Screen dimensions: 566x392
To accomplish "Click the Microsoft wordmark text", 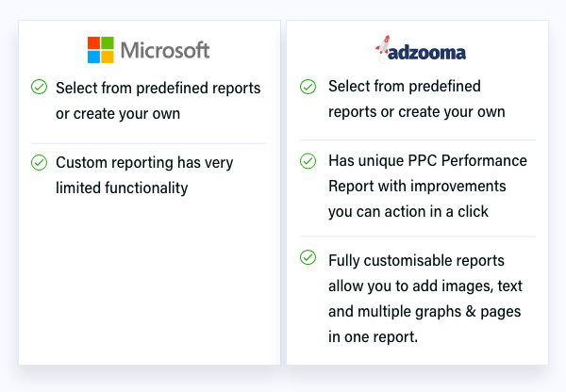I will click(x=165, y=50).
